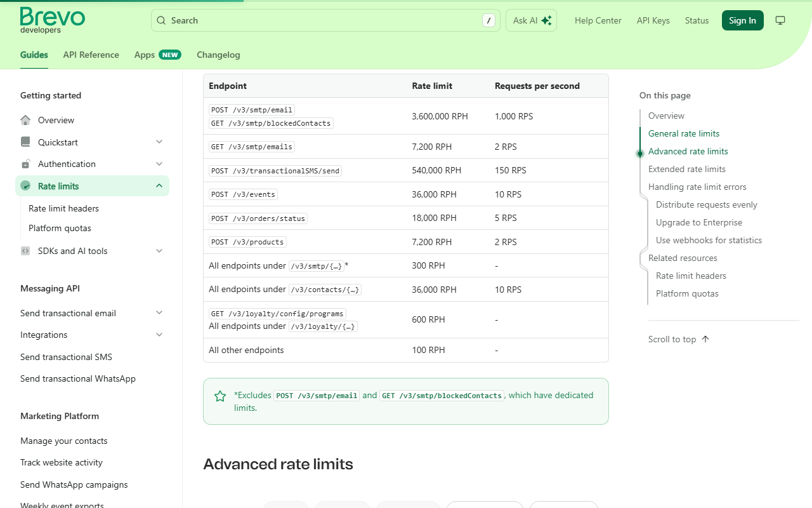812x508 pixels.
Task: Switch to the Guides tab
Action: (34, 55)
